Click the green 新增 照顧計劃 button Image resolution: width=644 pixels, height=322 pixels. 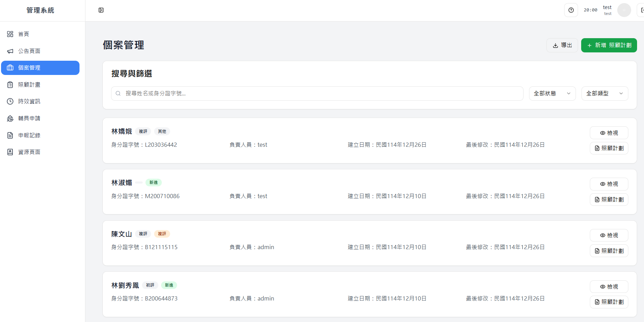pos(609,45)
